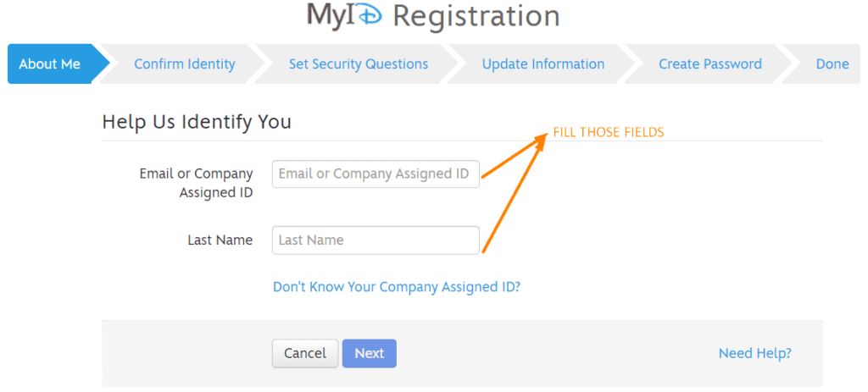
Task: Click the orange arrow from the email field
Action: coord(515,156)
